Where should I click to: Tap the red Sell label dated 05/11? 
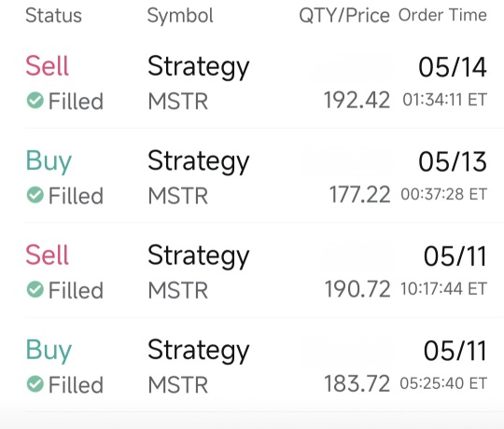coord(47,255)
